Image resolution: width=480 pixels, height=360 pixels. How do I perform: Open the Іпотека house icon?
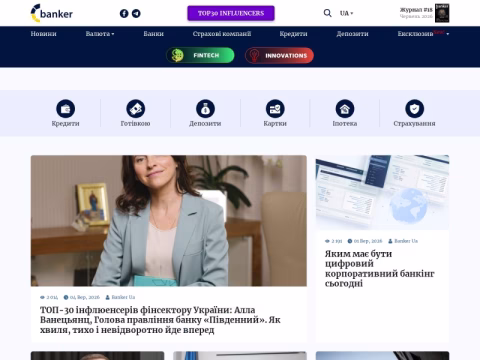345,109
